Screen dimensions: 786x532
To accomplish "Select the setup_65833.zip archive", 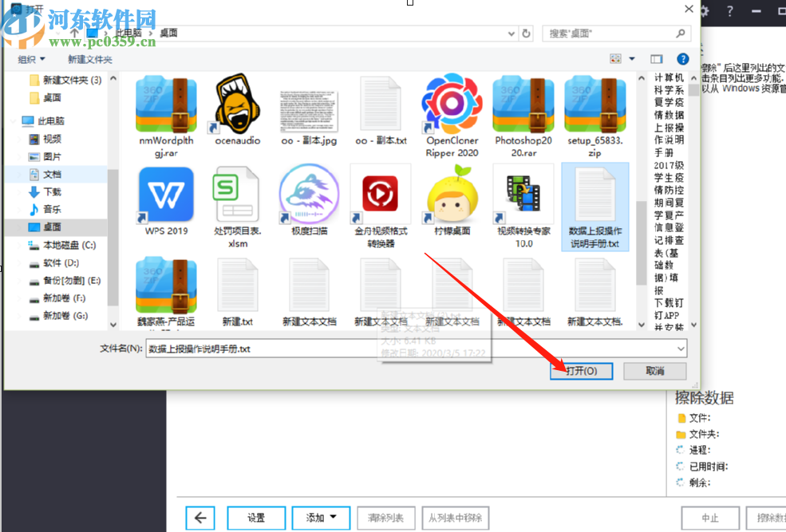I will pos(595,116).
